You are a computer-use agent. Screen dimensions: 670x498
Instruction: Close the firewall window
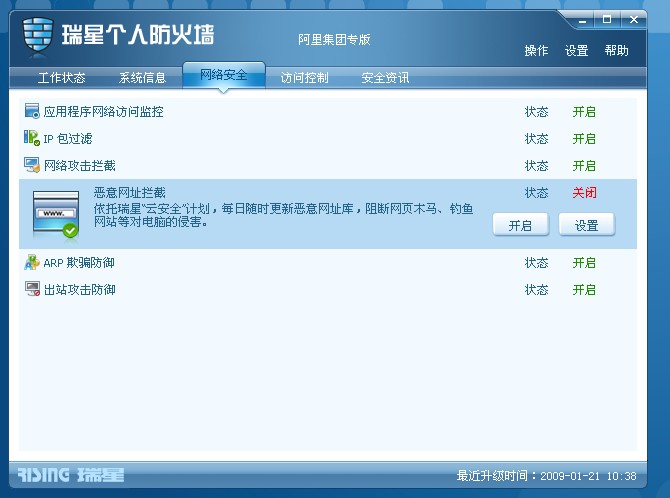pos(634,19)
